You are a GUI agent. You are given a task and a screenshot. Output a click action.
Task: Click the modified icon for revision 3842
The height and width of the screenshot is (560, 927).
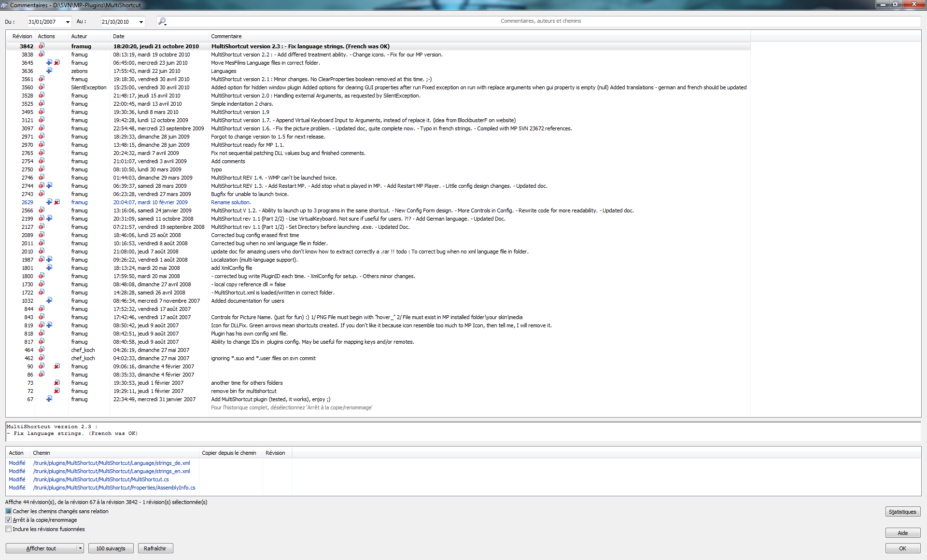(42, 46)
